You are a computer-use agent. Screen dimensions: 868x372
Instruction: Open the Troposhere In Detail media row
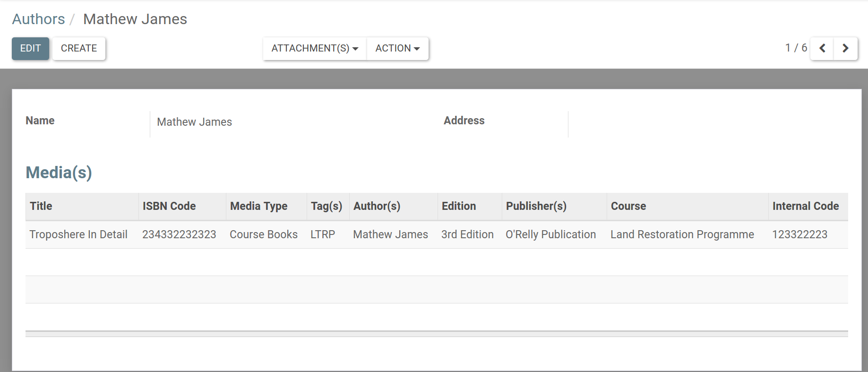[78, 234]
